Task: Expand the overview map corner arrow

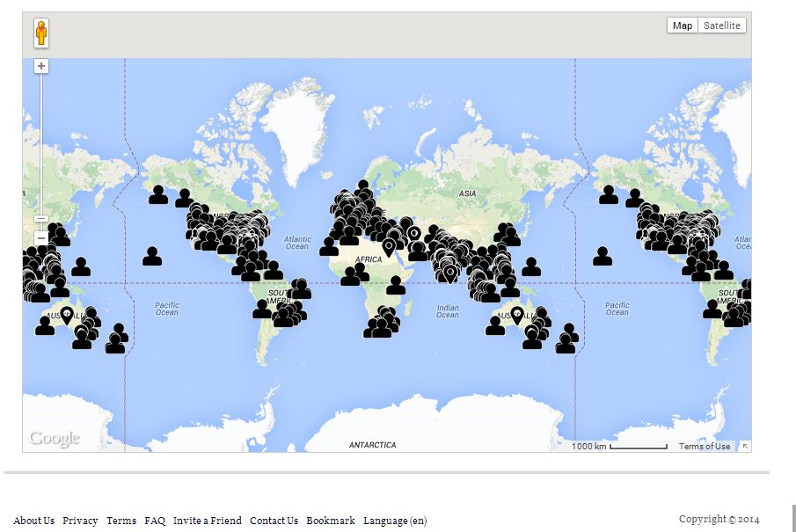Action: pyautogui.click(x=745, y=447)
